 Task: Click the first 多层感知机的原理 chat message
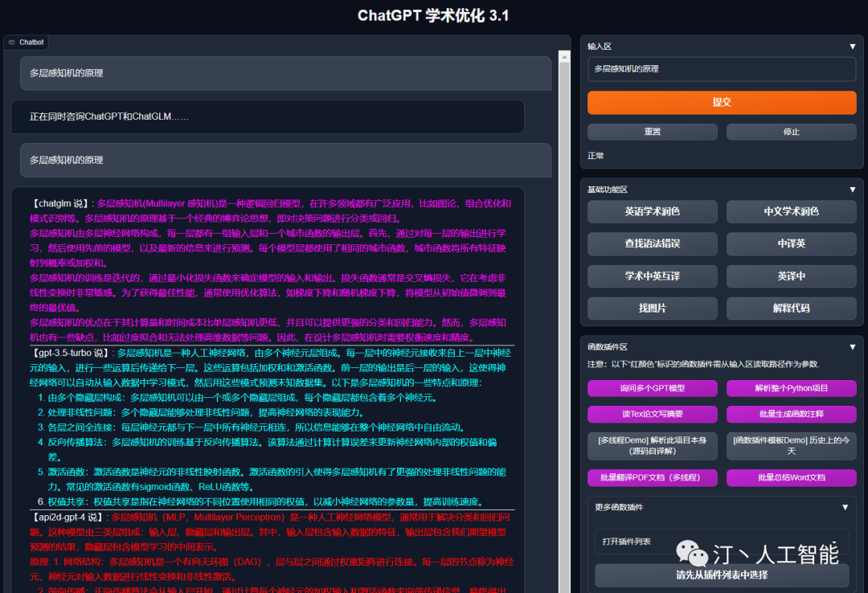click(x=285, y=73)
